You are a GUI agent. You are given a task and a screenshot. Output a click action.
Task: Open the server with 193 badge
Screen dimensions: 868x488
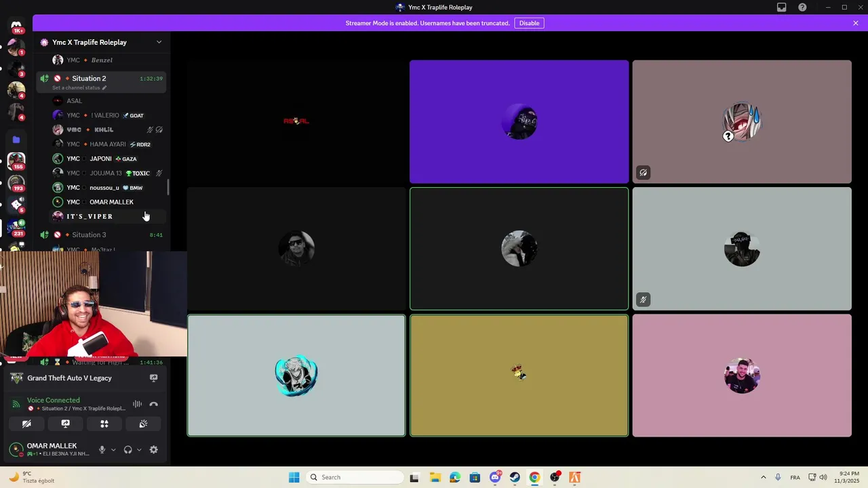click(x=16, y=183)
